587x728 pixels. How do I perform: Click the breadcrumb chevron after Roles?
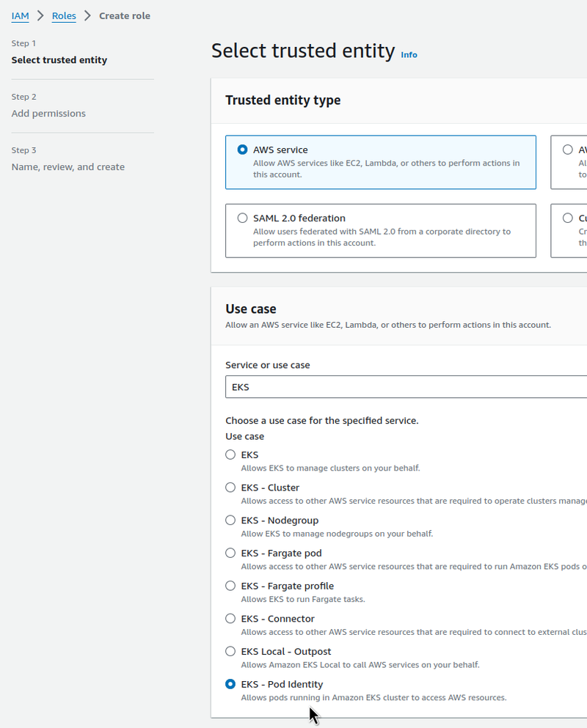tap(87, 16)
